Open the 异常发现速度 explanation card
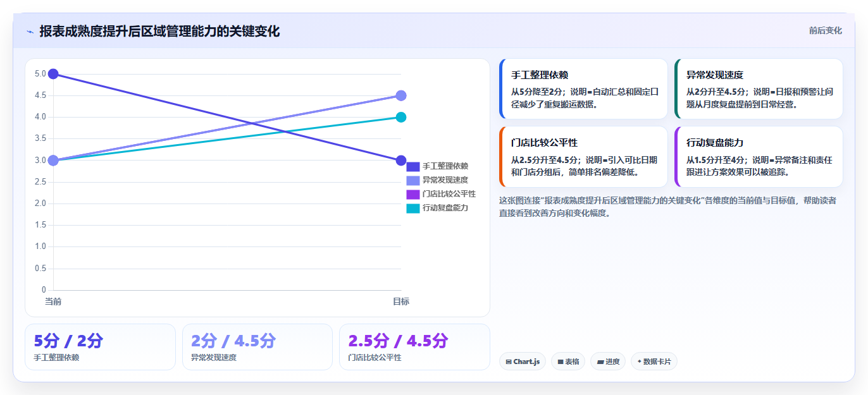868x395 pixels. tap(759, 89)
